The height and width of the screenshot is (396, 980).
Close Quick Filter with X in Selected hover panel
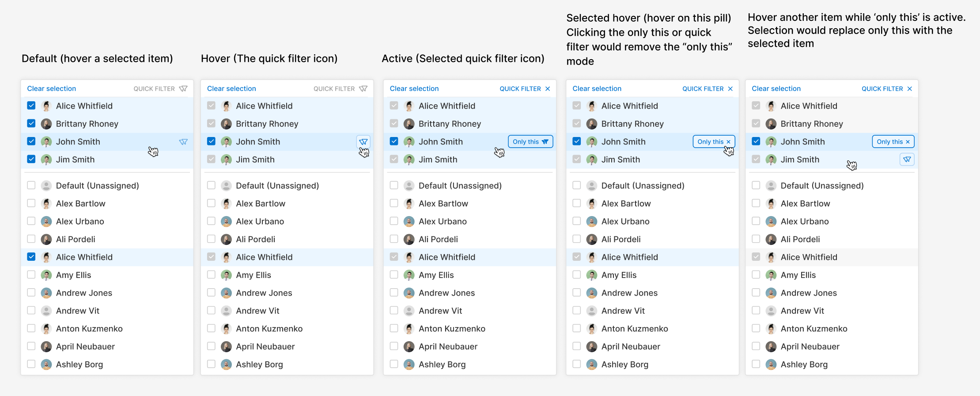[x=730, y=89]
